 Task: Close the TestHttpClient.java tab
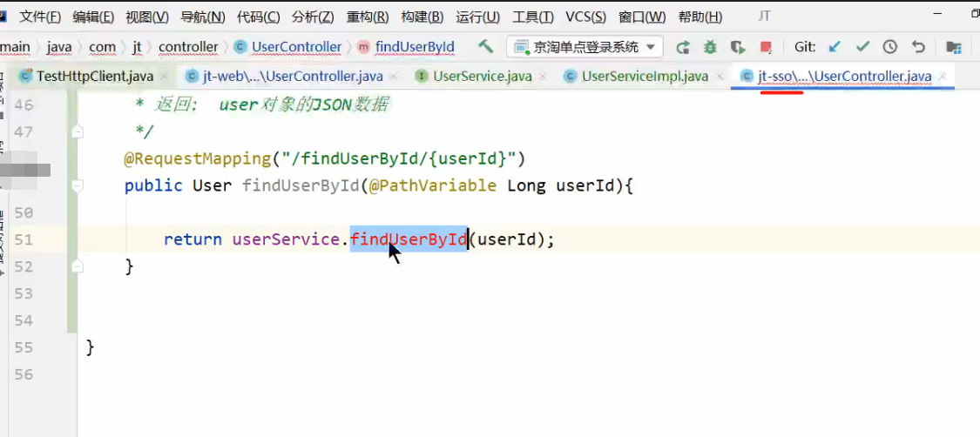(x=164, y=77)
